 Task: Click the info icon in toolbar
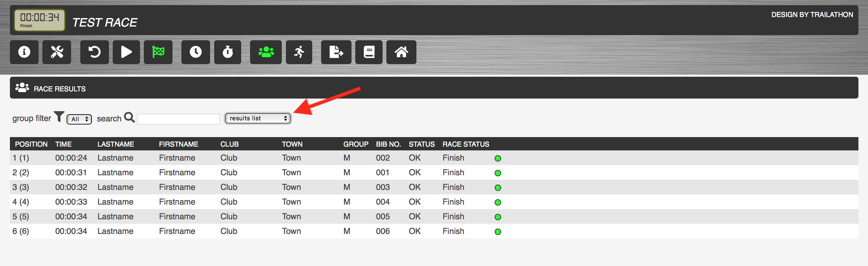tap(24, 52)
